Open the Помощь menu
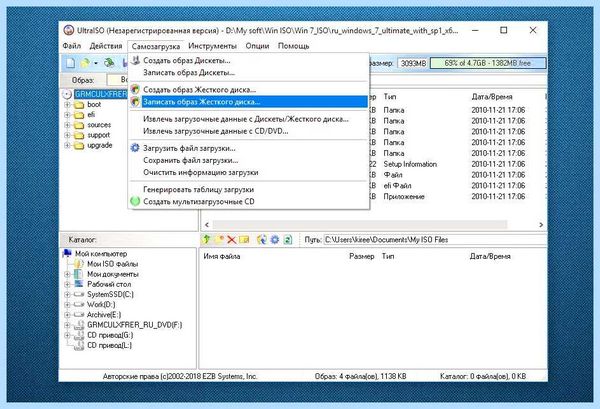This screenshot has height=409, width=600. [x=293, y=46]
